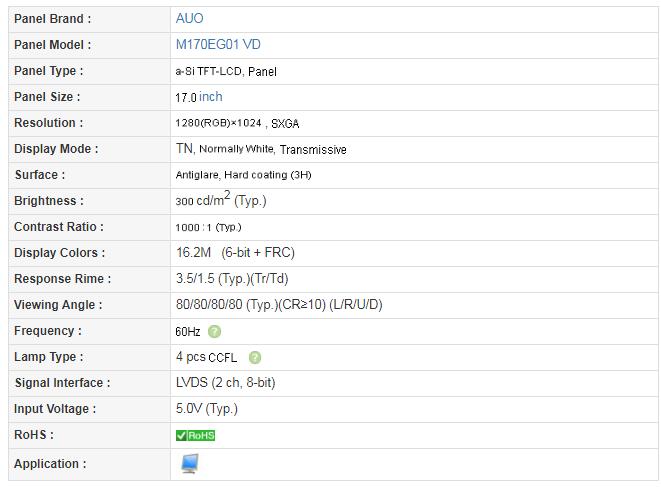Viewport: 661px width, 487px height.
Task: Click the desktop monitor application icon
Action: (x=190, y=464)
